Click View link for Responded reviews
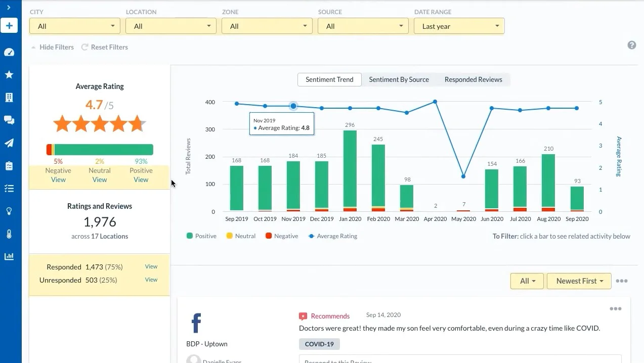Viewport: 644px width, 363px height. (x=151, y=266)
